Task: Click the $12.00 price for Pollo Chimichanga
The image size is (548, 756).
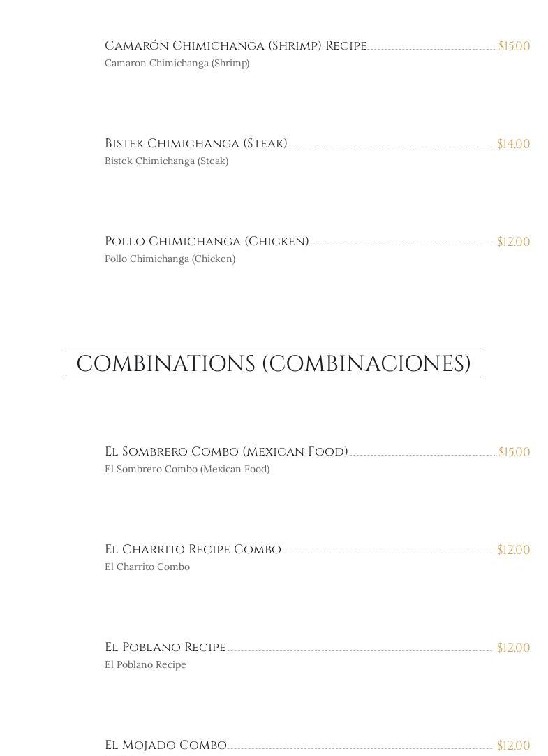Action: point(513,242)
